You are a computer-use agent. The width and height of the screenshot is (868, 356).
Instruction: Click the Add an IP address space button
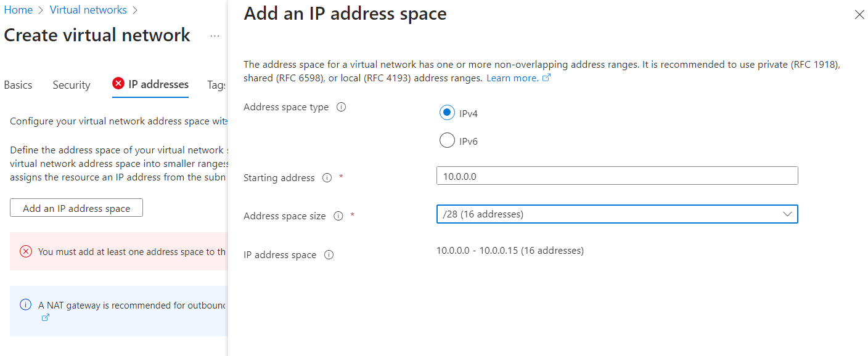coord(76,208)
